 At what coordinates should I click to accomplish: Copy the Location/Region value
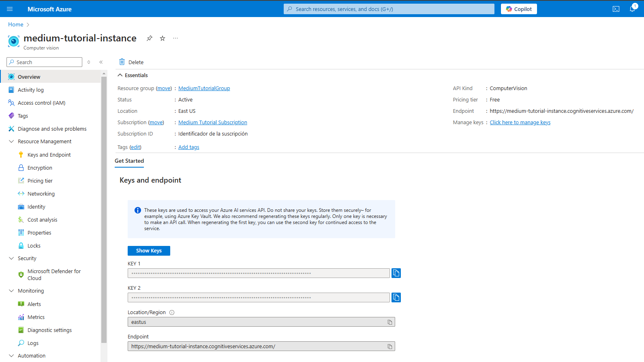click(x=390, y=322)
